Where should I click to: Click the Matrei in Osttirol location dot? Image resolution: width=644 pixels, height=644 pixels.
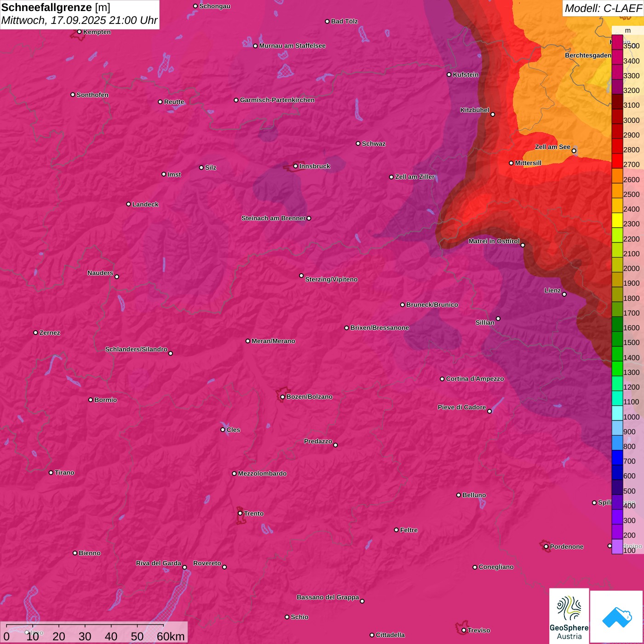coord(523,245)
